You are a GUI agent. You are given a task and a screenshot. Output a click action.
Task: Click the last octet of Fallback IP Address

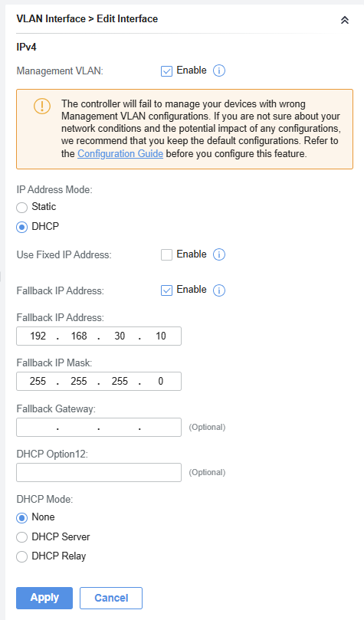[x=160, y=336]
